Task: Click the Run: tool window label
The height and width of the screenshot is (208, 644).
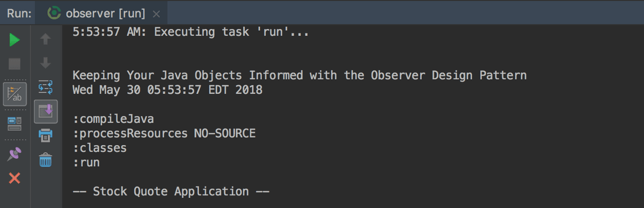Action: (18, 13)
